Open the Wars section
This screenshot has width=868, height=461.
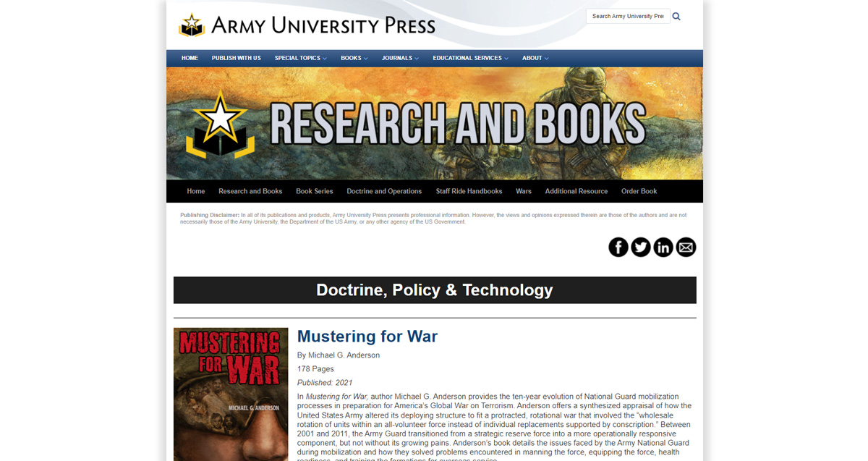[x=524, y=191]
